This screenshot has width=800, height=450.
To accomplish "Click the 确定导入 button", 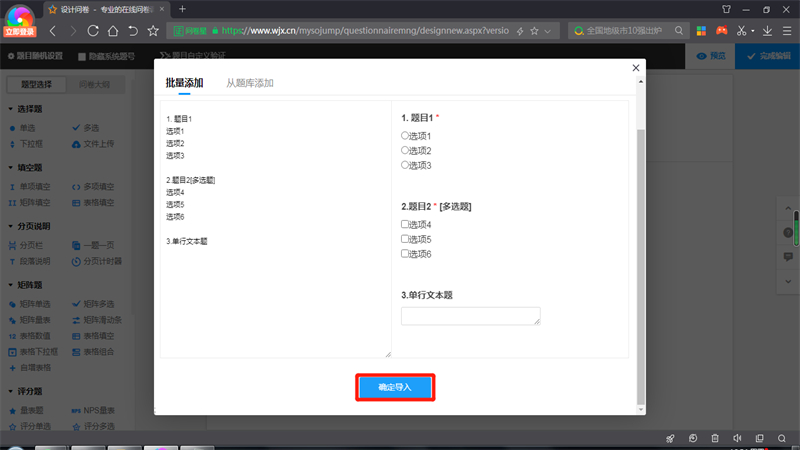I will [395, 387].
